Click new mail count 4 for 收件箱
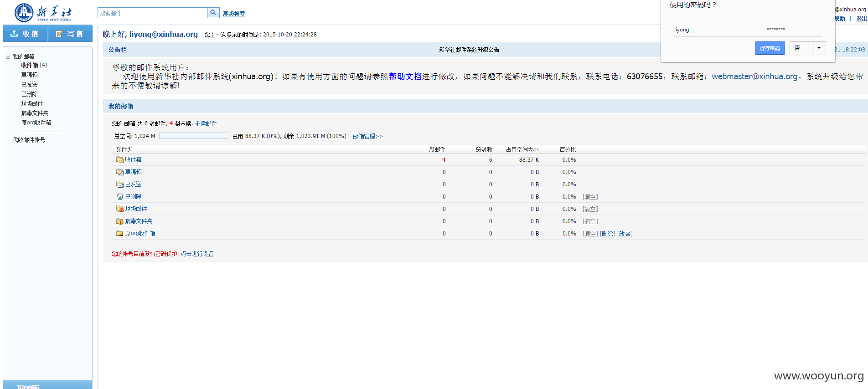Image resolution: width=868 pixels, height=389 pixels. coord(444,160)
